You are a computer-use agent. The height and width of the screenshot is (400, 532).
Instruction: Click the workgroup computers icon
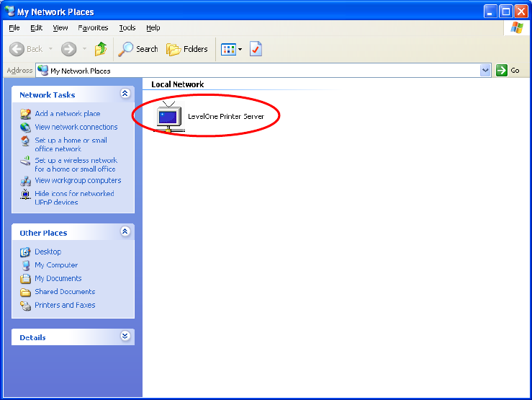(x=25, y=181)
